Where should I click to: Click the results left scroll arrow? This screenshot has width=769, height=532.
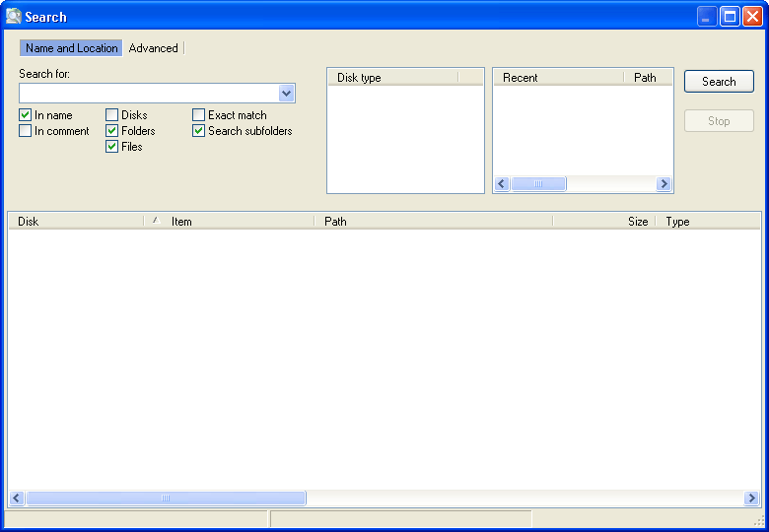[x=17, y=499]
